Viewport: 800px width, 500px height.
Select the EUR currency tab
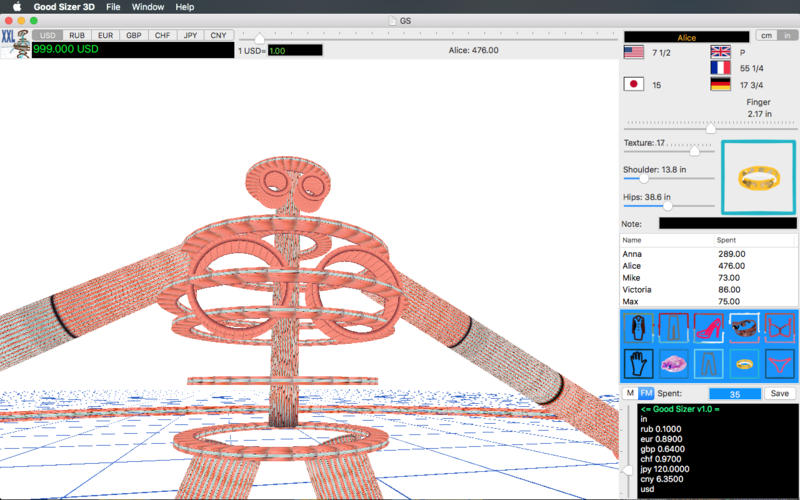[x=105, y=35]
